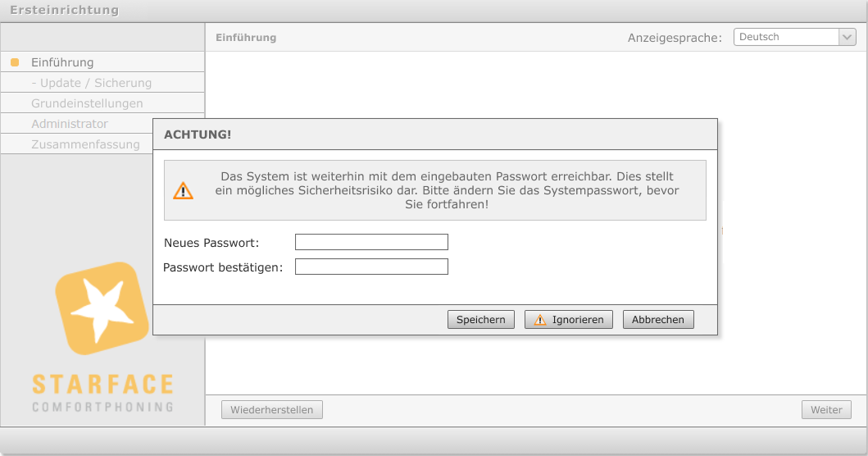Proceed using the Weiter button
This screenshot has width=868, height=456.
[x=826, y=410]
